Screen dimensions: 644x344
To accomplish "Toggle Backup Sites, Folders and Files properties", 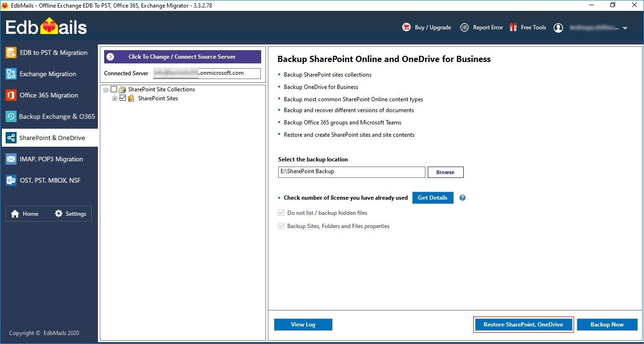I will 282,226.
